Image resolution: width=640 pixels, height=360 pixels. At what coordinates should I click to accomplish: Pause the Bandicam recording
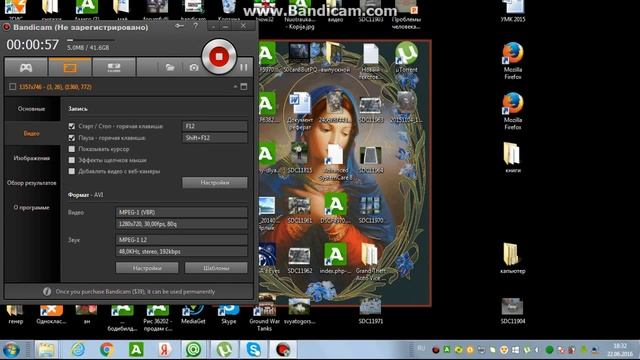click(x=244, y=67)
